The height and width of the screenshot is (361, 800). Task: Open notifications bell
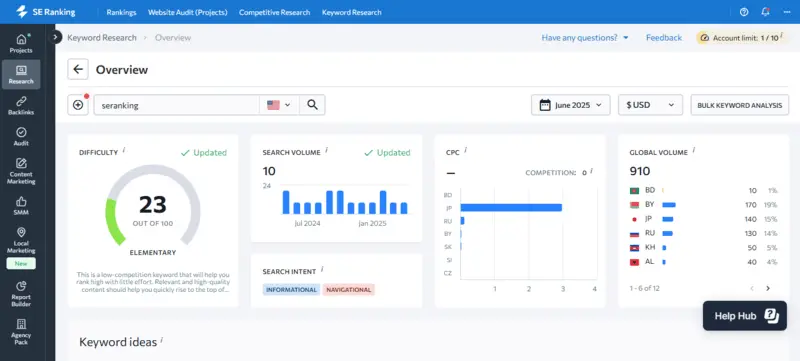[x=765, y=12]
